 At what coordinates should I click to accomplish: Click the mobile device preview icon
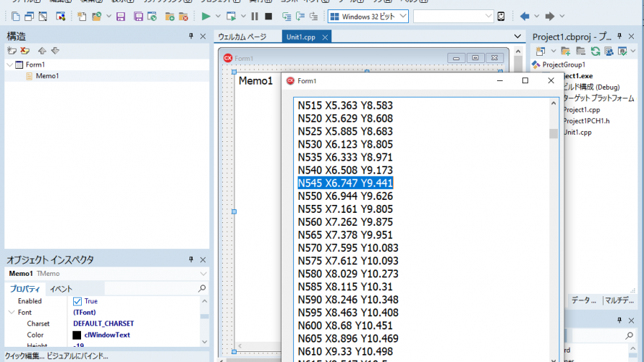point(501,17)
